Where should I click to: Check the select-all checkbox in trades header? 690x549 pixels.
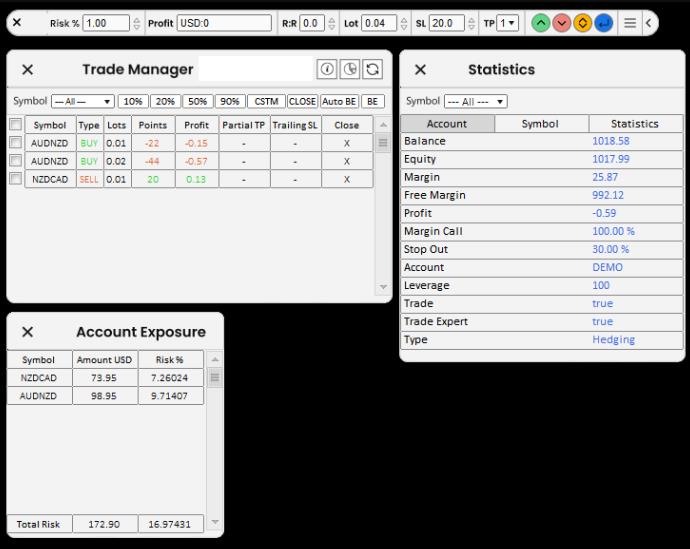coord(15,125)
